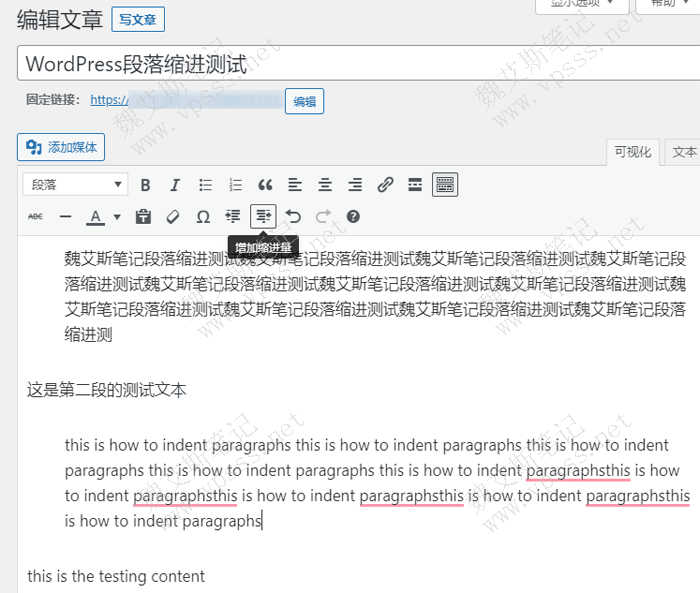Screen dimensions: 700x593
Task: Center align the text
Action: pos(325,185)
